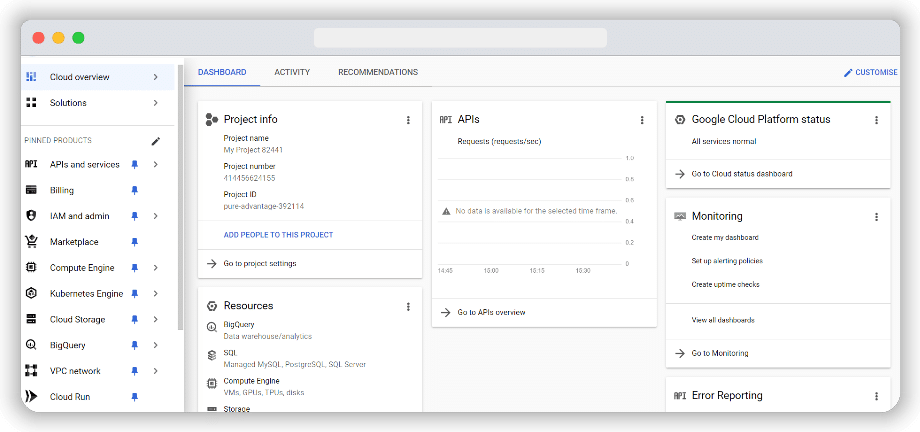The height and width of the screenshot is (432, 920).
Task: Click the APIs and services API icon
Action: 31,164
